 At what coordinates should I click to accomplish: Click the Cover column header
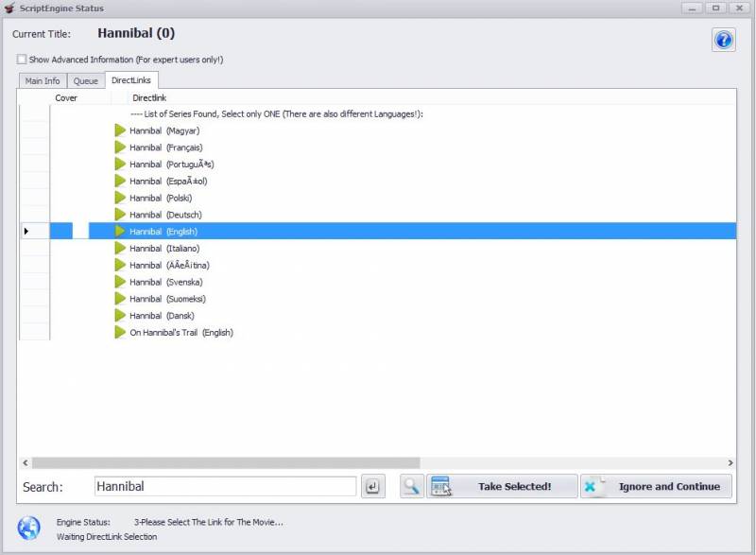tap(66, 98)
